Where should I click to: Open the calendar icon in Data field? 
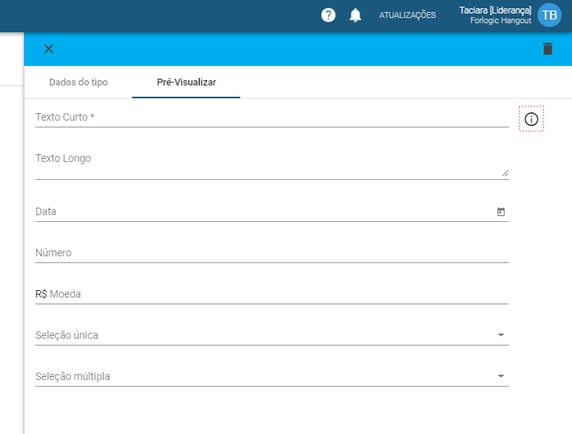point(501,212)
